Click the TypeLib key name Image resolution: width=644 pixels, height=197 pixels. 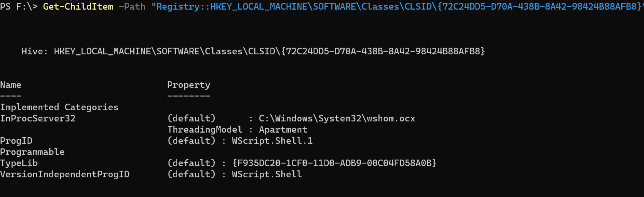point(19,163)
